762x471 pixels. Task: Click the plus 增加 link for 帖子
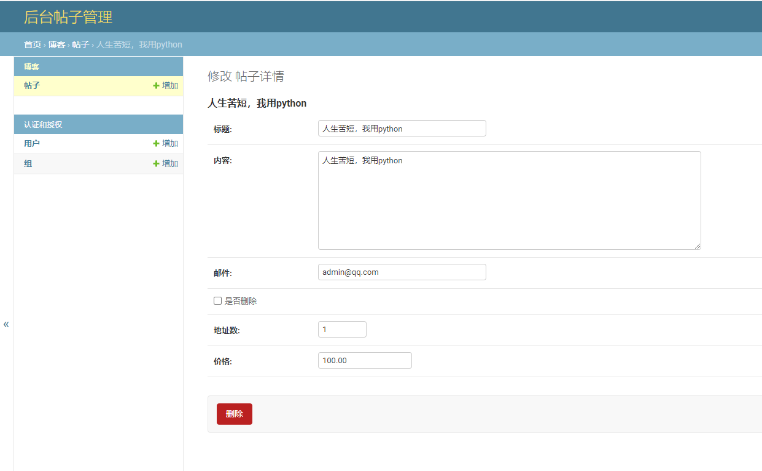[166, 86]
